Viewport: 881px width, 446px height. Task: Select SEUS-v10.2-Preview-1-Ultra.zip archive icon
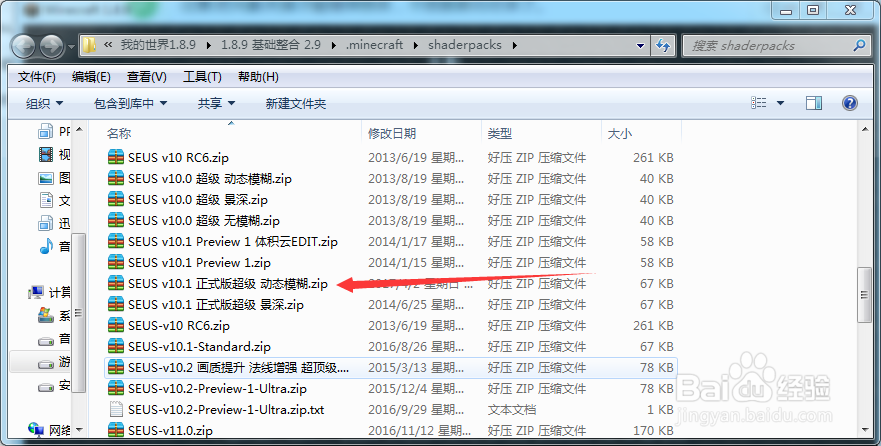pos(116,389)
